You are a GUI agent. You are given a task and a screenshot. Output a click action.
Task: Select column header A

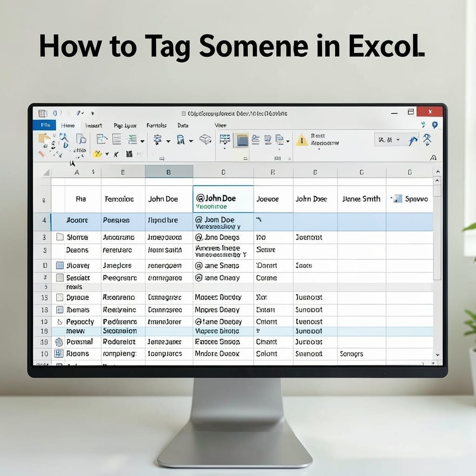coord(77,172)
